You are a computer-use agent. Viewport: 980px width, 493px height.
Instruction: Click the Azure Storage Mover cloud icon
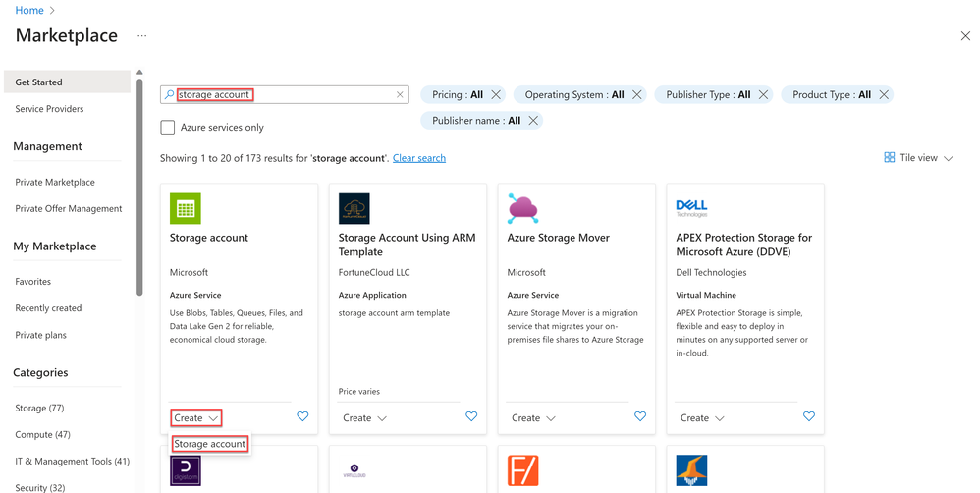click(523, 209)
